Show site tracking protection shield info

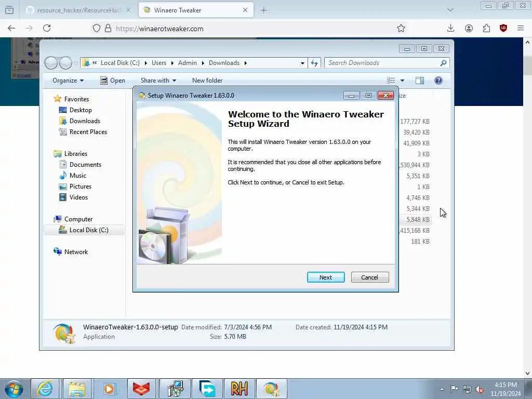(x=97, y=29)
